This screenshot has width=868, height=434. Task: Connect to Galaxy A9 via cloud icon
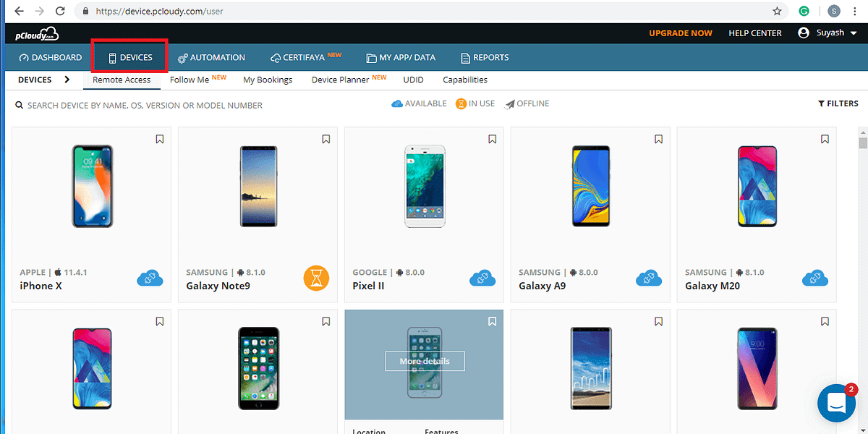point(649,278)
